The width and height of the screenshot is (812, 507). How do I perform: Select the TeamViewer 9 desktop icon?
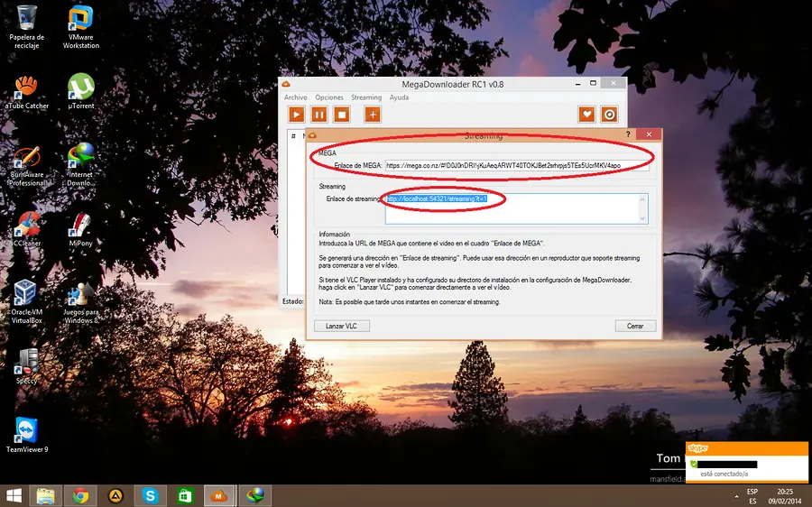(26, 435)
